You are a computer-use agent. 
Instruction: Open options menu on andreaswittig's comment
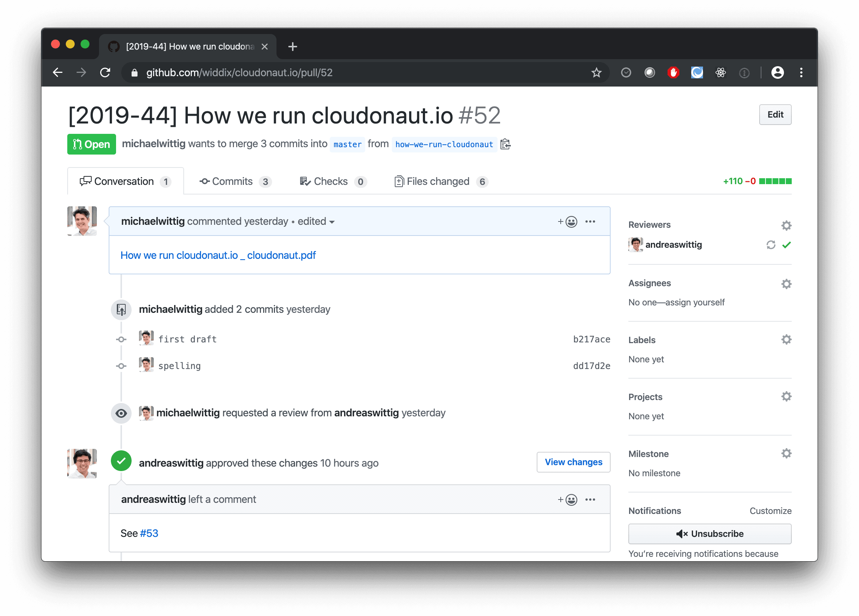click(590, 500)
